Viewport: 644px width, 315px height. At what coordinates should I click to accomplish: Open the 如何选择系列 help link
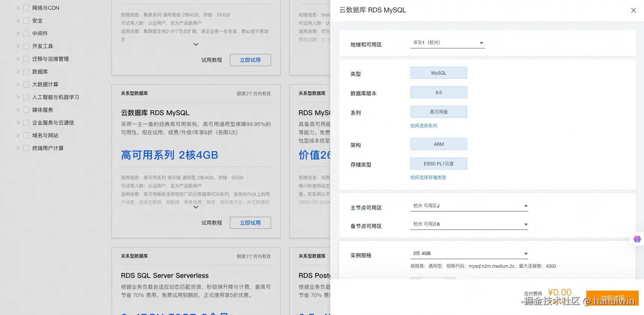(424, 126)
